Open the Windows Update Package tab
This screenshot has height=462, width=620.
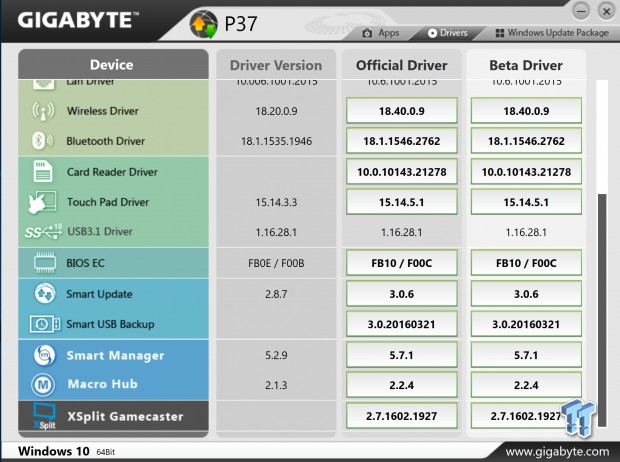click(x=552, y=33)
